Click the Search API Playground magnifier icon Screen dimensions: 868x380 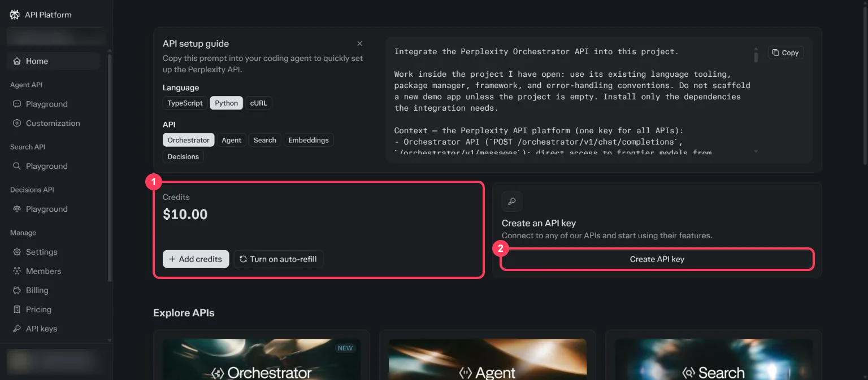17,166
